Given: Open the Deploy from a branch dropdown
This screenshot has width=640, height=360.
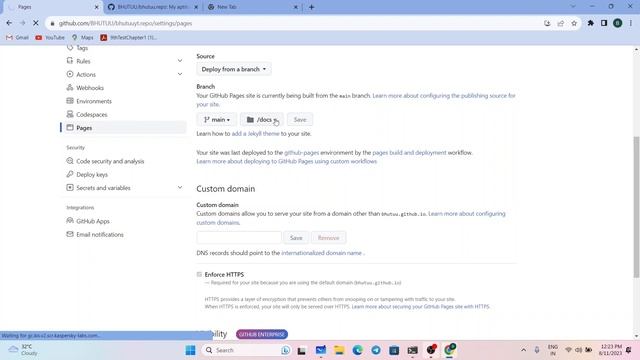Looking at the screenshot, I should [x=233, y=69].
